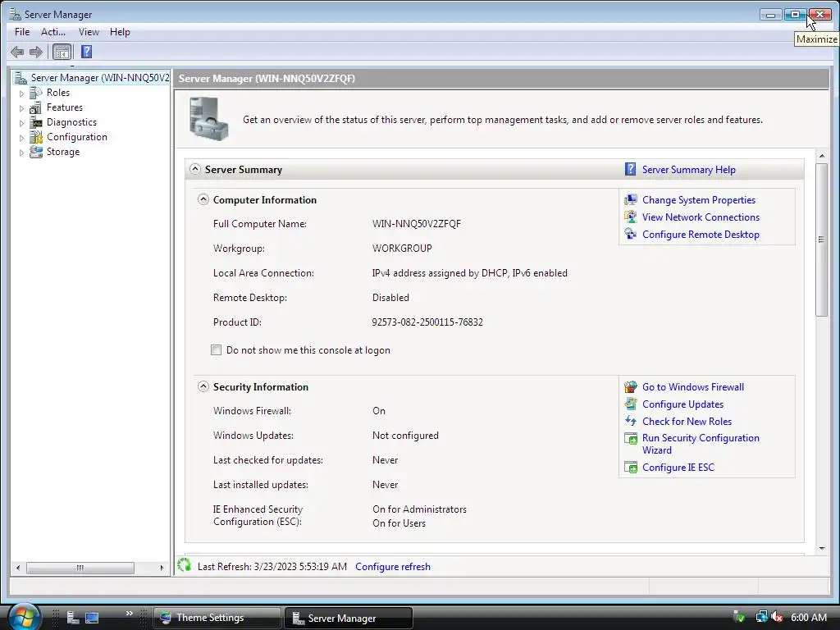840x630 pixels.
Task: Click the View Network Connections icon
Action: [x=631, y=217]
